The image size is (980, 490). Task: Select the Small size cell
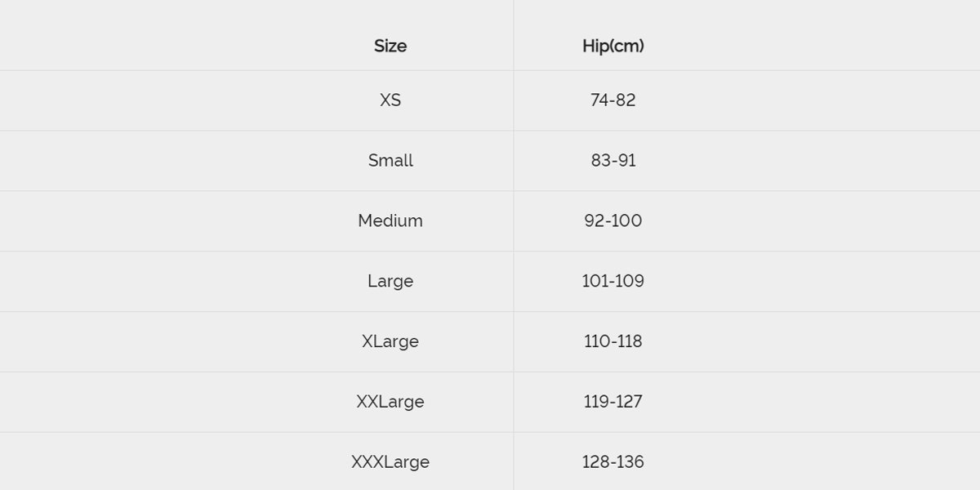[390, 161]
